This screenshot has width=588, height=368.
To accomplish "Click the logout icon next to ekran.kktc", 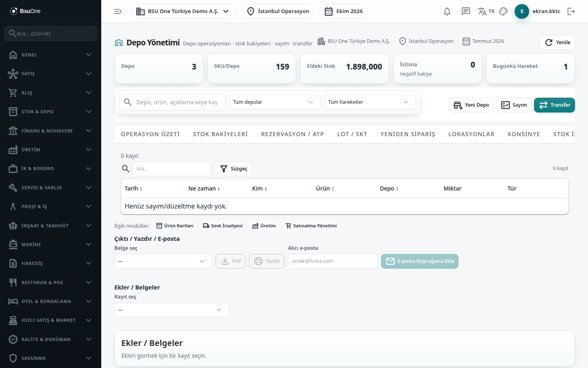I will point(571,11).
